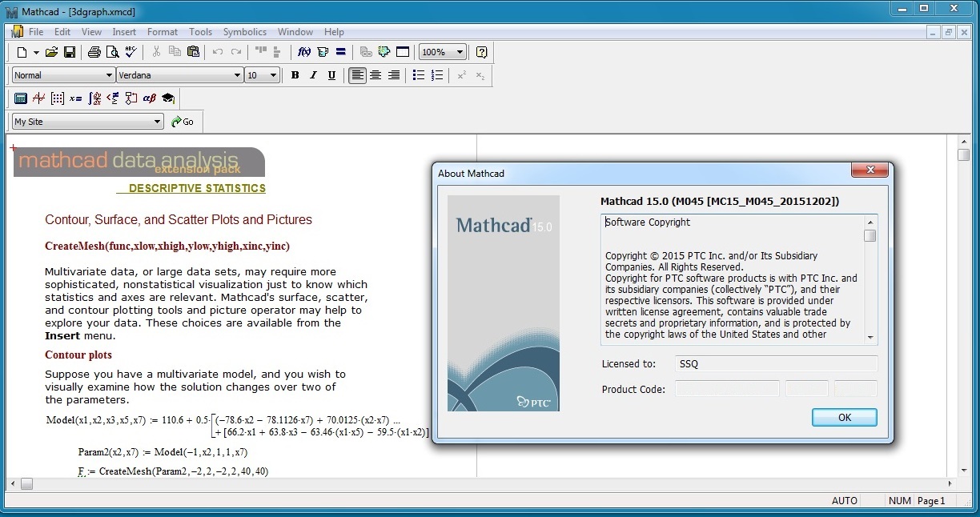The width and height of the screenshot is (980, 517).
Task: Open the My Site dropdown
Action: pos(88,122)
